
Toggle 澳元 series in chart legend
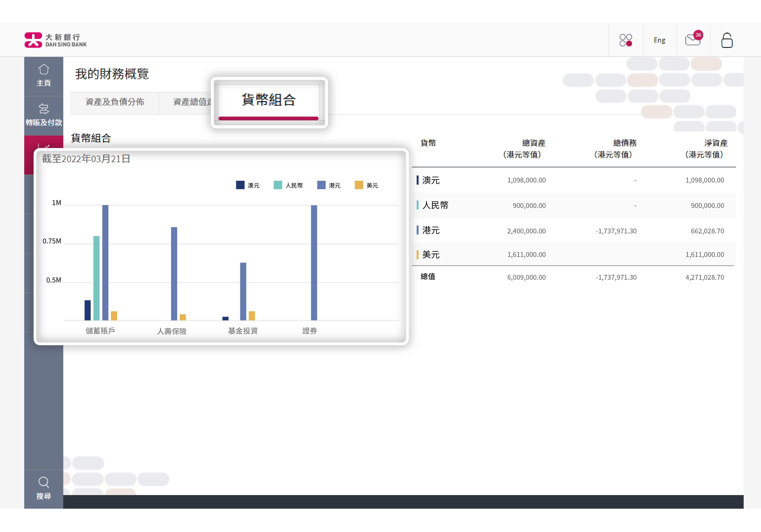[248, 185]
